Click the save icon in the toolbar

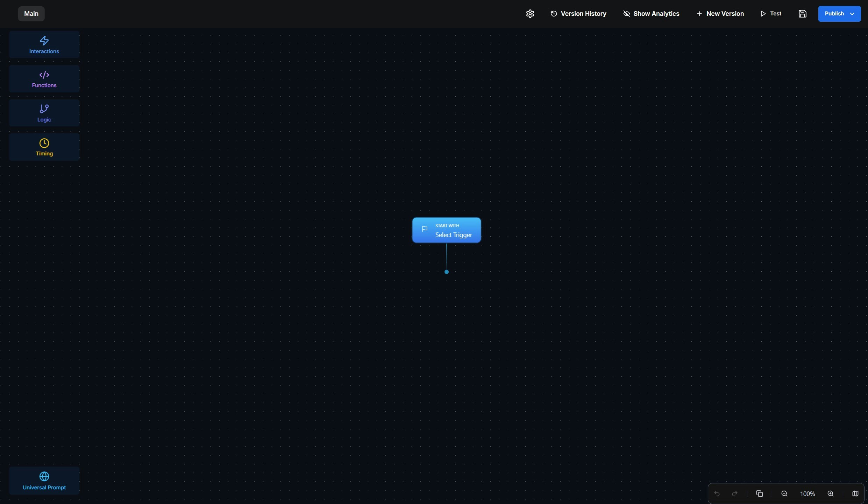(x=802, y=14)
